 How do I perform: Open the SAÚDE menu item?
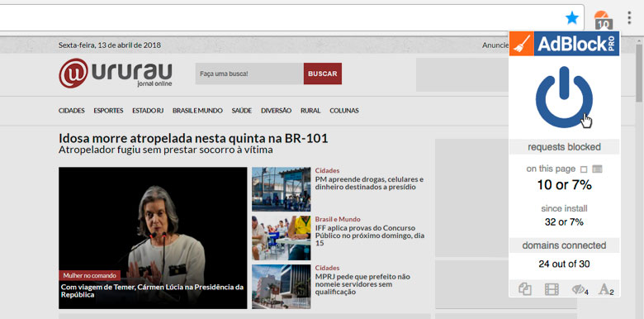click(241, 111)
